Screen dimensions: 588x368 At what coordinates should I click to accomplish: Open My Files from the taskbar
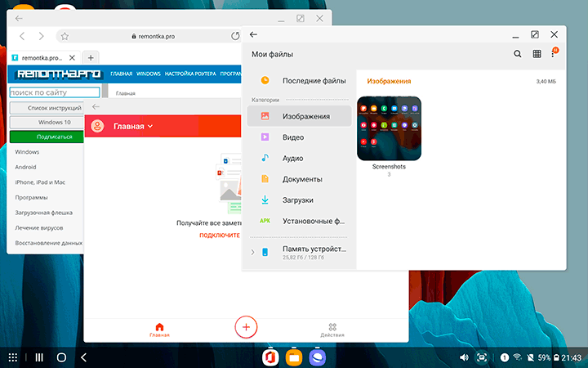pos(294,357)
